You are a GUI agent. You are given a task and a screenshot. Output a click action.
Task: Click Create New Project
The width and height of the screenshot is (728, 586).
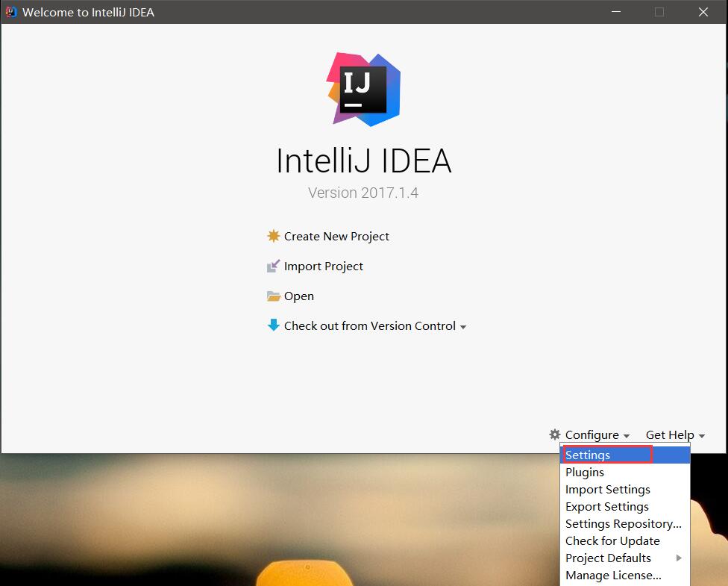click(x=336, y=236)
